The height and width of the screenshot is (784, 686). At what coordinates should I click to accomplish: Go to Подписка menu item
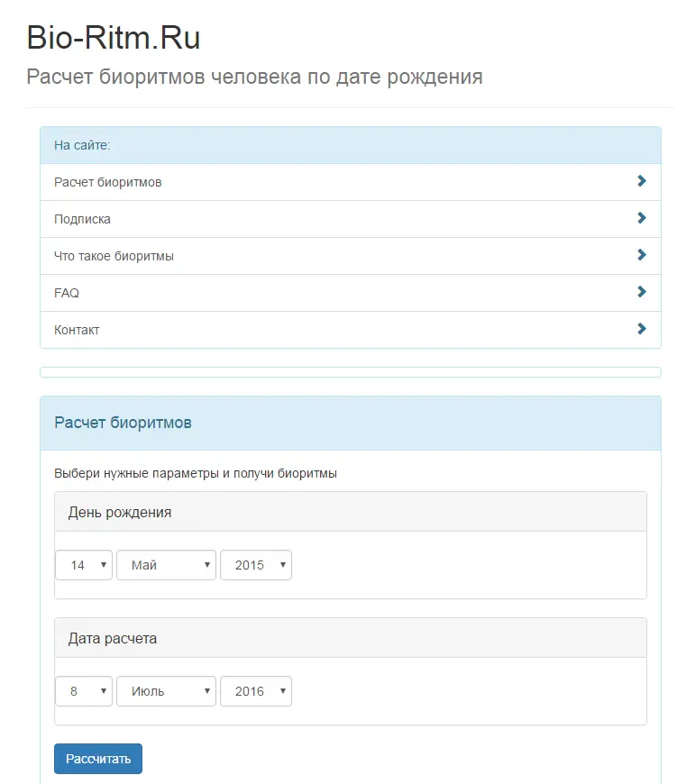[x=83, y=219]
